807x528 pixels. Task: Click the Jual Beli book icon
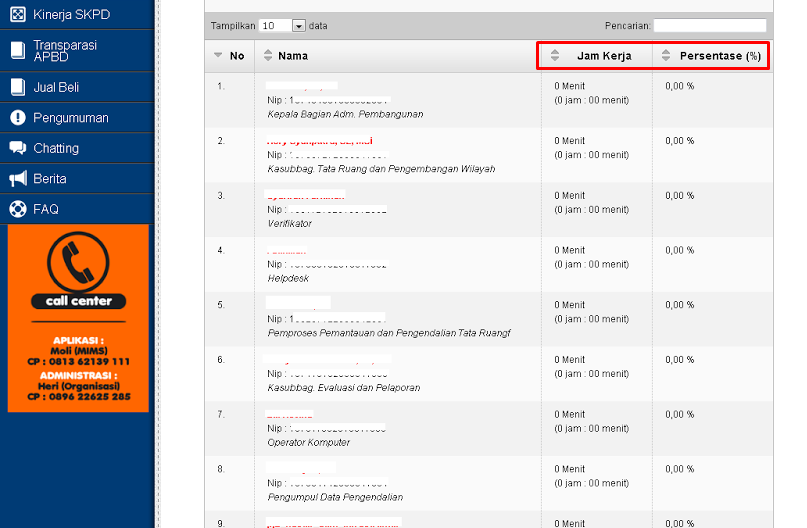click(17, 87)
